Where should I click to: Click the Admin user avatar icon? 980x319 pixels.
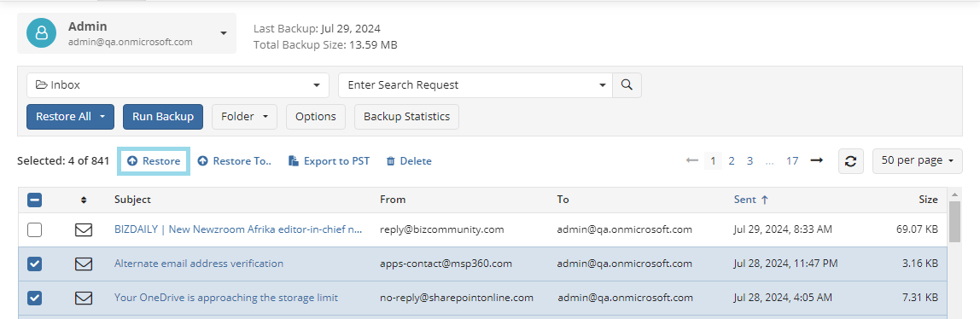point(41,32)
